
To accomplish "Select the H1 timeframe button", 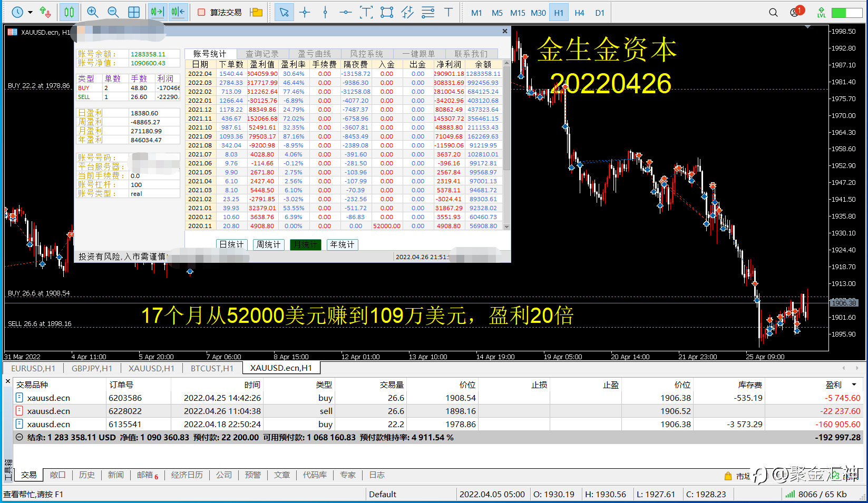I will [x=559, y=13].
